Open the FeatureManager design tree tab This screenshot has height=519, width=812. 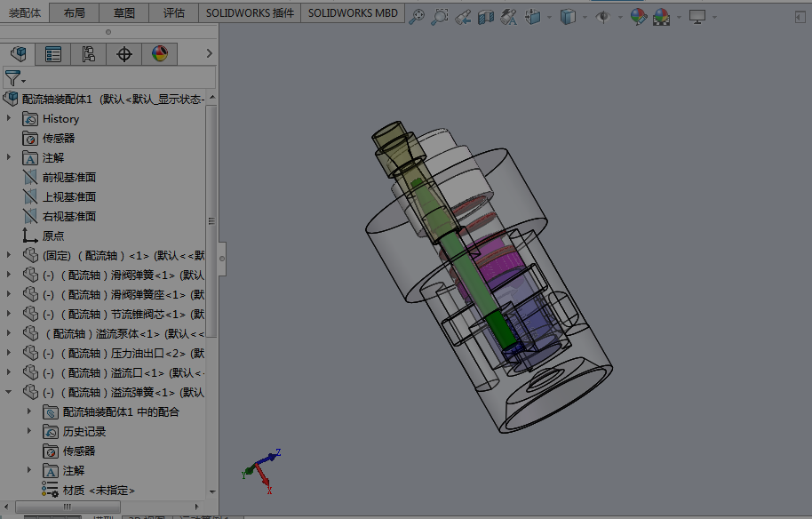coord(18,54)
